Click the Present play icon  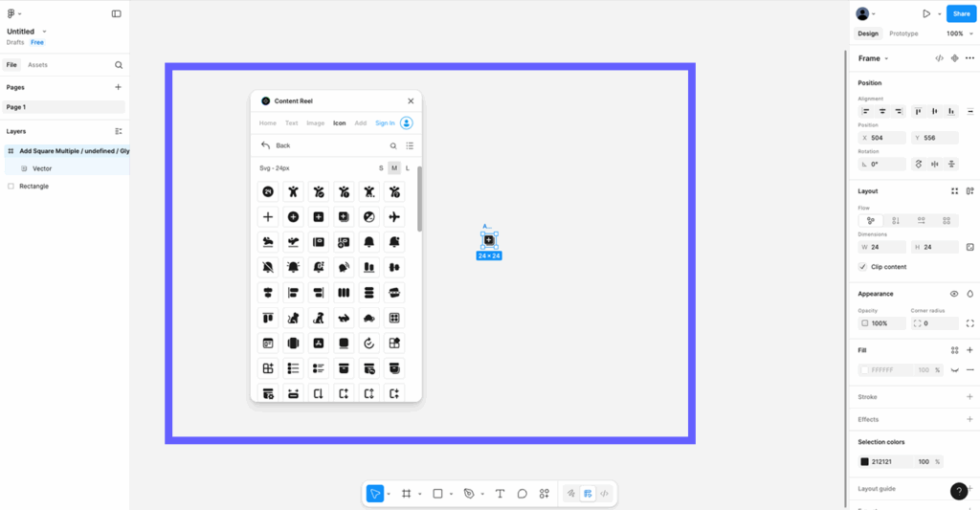926,13
